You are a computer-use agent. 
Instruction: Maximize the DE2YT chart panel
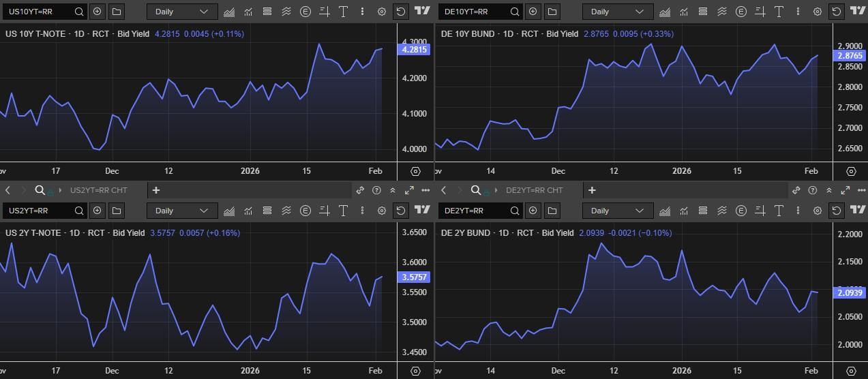point(845,190)
